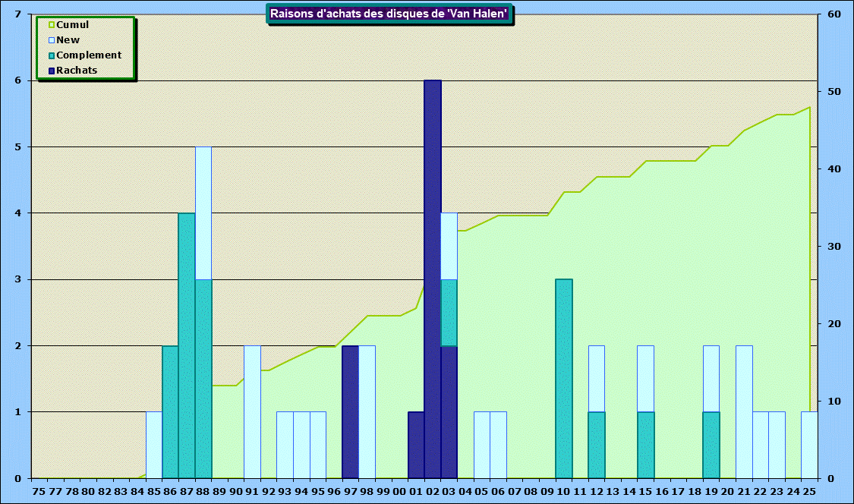
Task: Select the chart title 'Raisons d'achats des disques'
Action: coord(389,14)
